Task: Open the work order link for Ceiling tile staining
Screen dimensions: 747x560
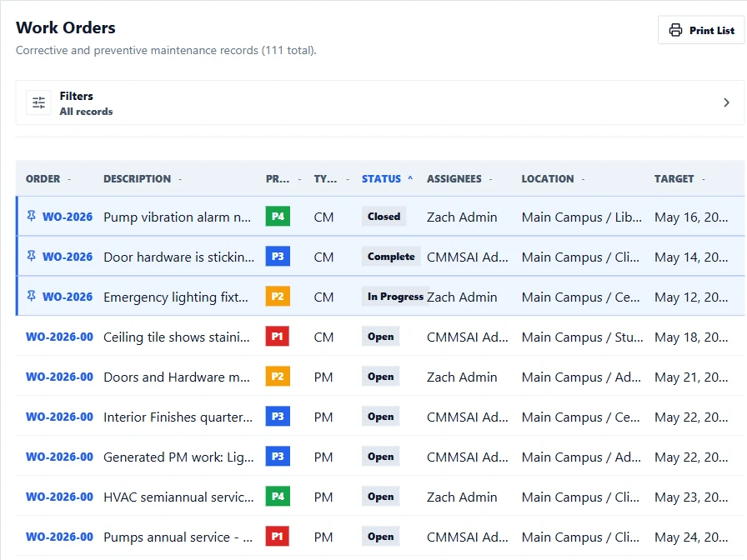Action: [x=59, y=337]
